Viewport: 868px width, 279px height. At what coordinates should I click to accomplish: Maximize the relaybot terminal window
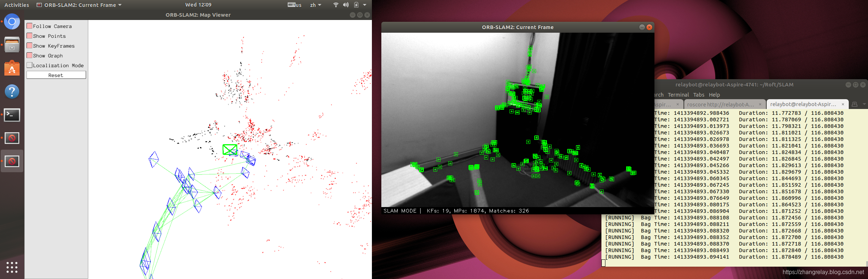pos(856,85)
